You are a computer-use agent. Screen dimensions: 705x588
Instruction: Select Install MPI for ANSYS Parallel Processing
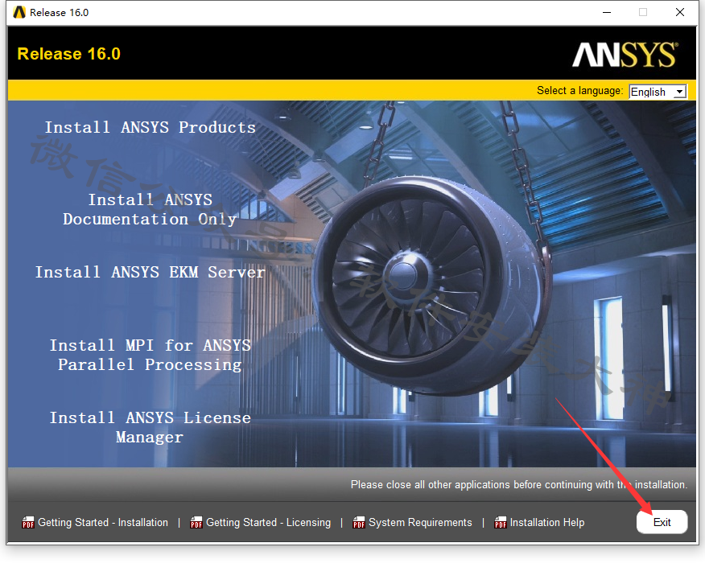[x=150, y=355]
